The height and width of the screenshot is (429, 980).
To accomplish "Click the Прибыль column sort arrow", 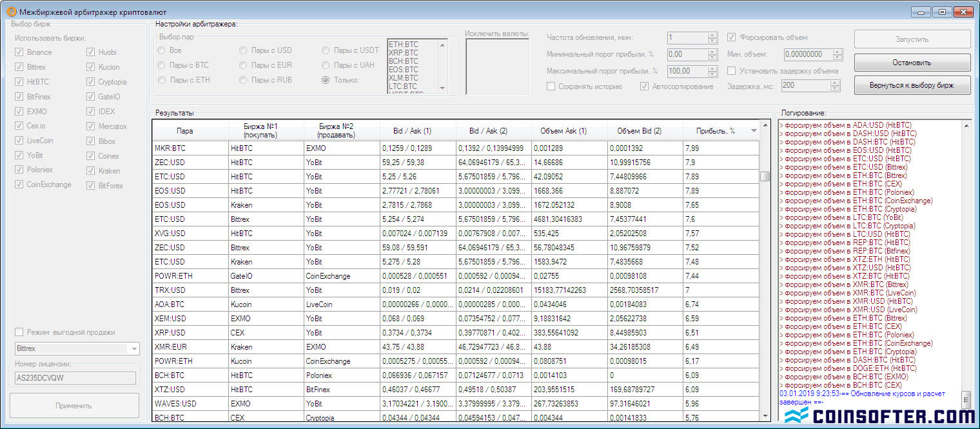I will 754,131.
